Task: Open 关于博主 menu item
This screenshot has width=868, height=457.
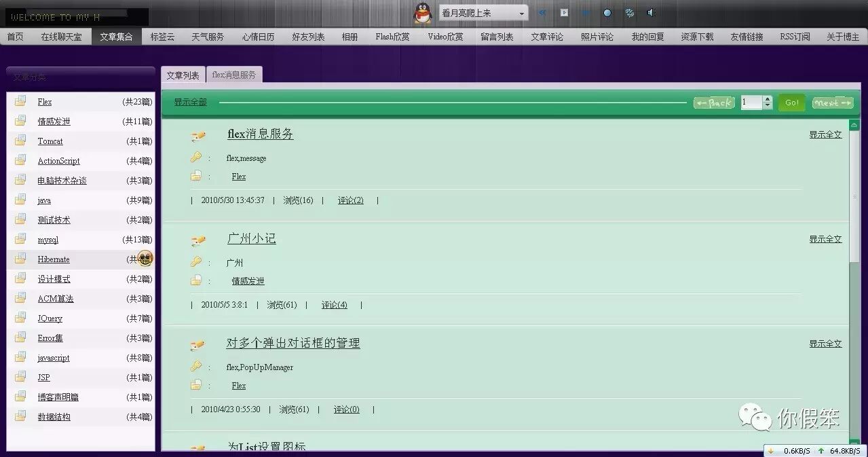Action: [843, 37]
